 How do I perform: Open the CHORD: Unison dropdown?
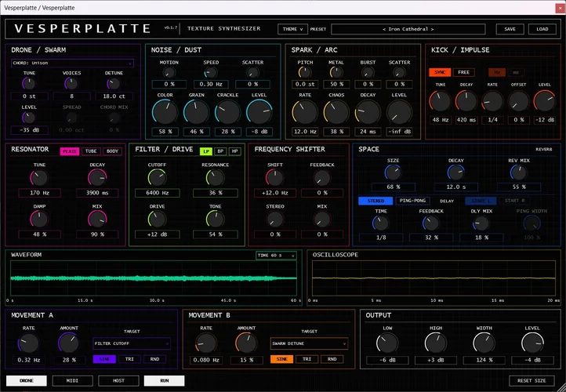click(72, 64)
